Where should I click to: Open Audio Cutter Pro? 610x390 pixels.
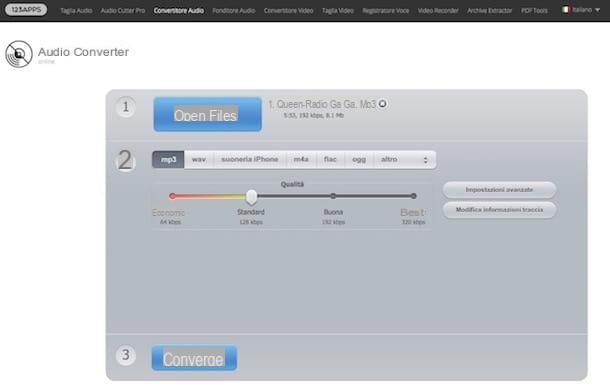[123, 11]
